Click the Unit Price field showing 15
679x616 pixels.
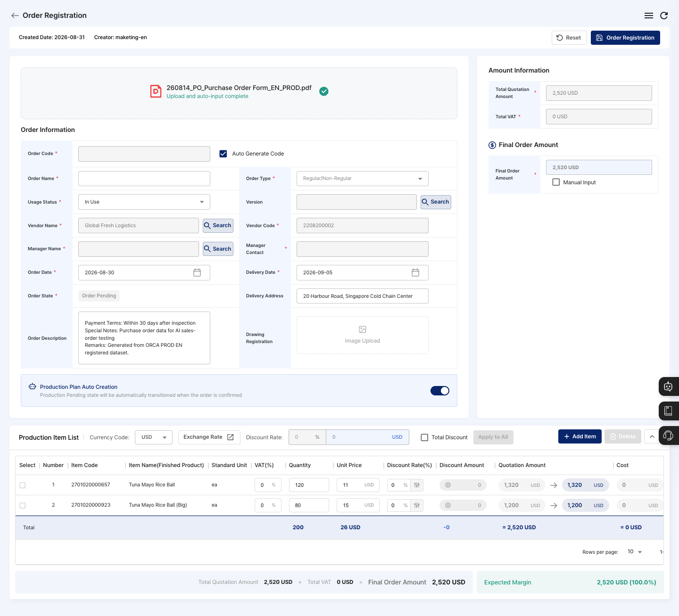pyautogui.click(x=358, y=505)
